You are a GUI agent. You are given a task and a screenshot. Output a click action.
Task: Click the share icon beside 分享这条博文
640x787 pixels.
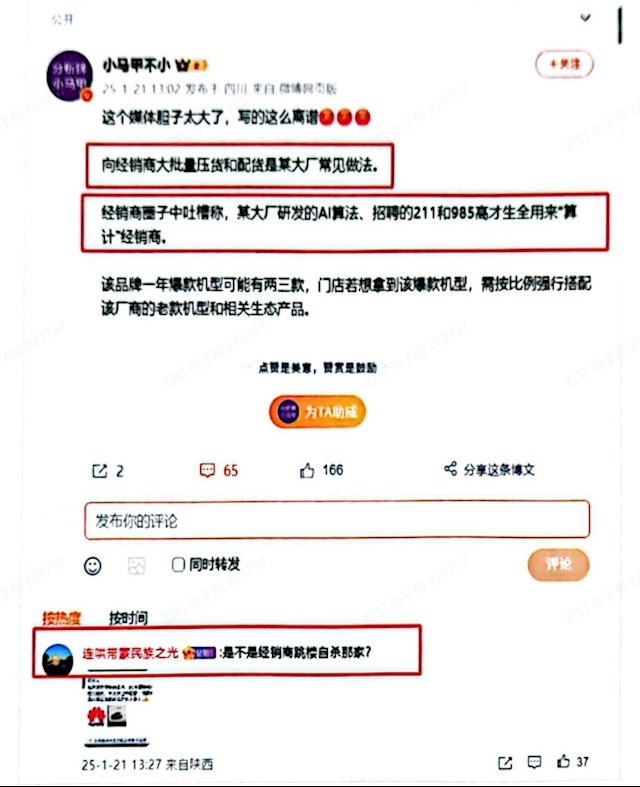[x=450, y=469]
